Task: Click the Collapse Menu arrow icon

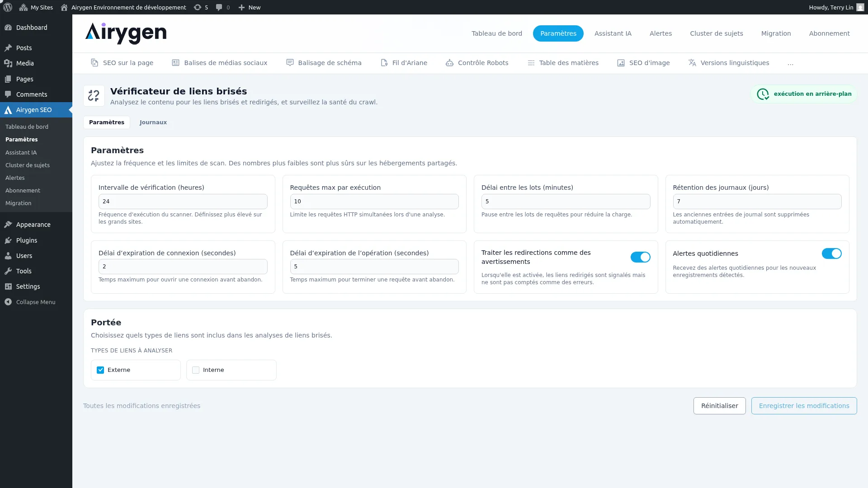Action: [x=8, y=302]
